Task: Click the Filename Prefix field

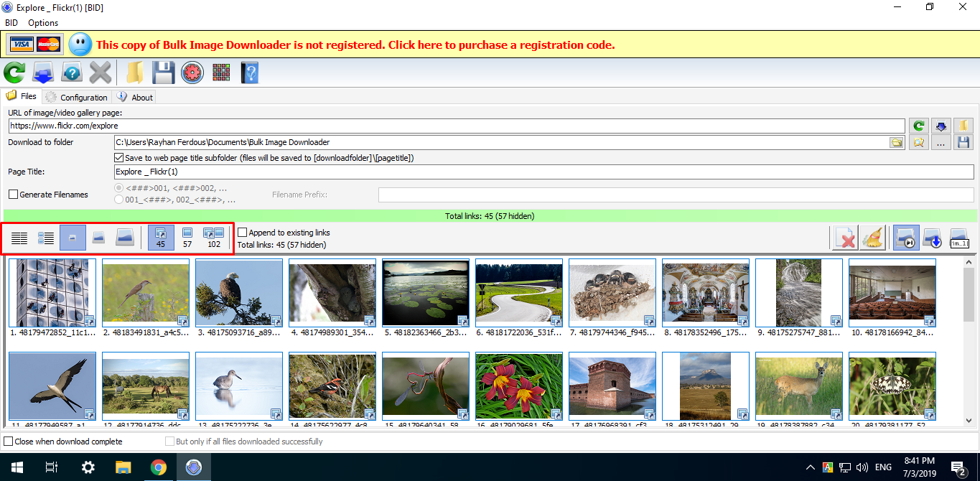Action: click(x=676, y=195)
